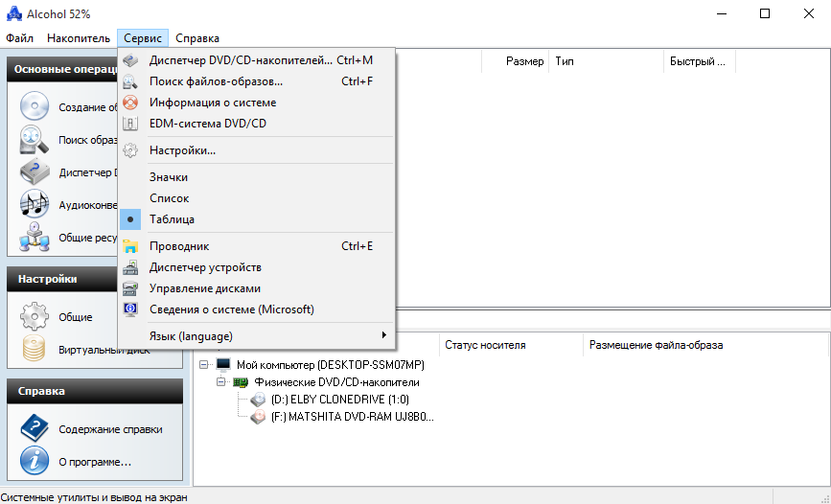Image resolution: width=831 pixels, height=504 pixels.
Task: Click the Управление дисками icon in menu
Action: [x=129, y=288]
